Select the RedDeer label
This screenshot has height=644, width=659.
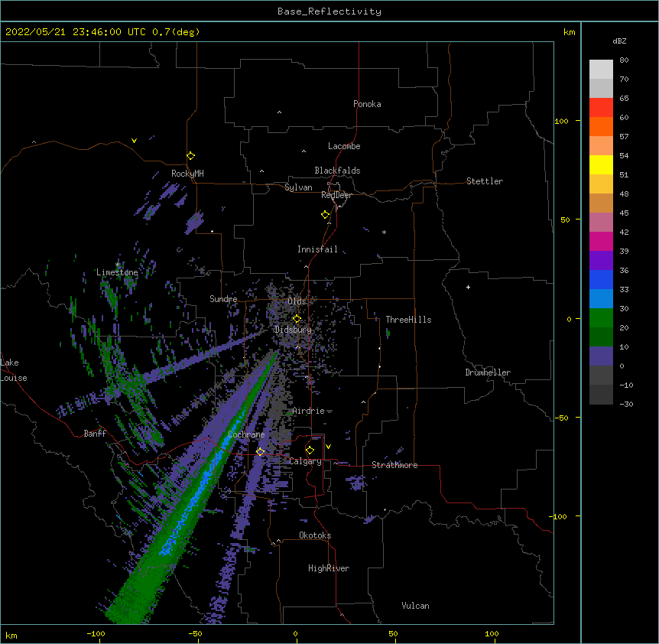pyautogui.click(x=336, y=195)
